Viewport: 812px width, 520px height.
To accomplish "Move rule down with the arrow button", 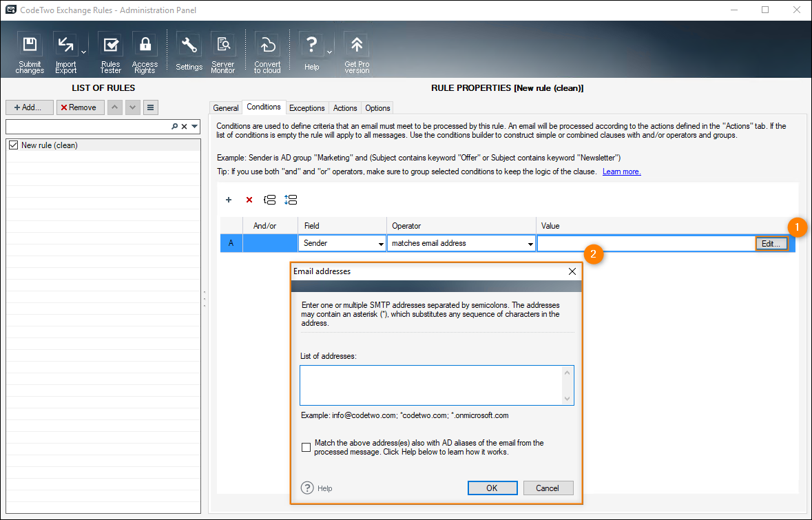I will [132, 107].
